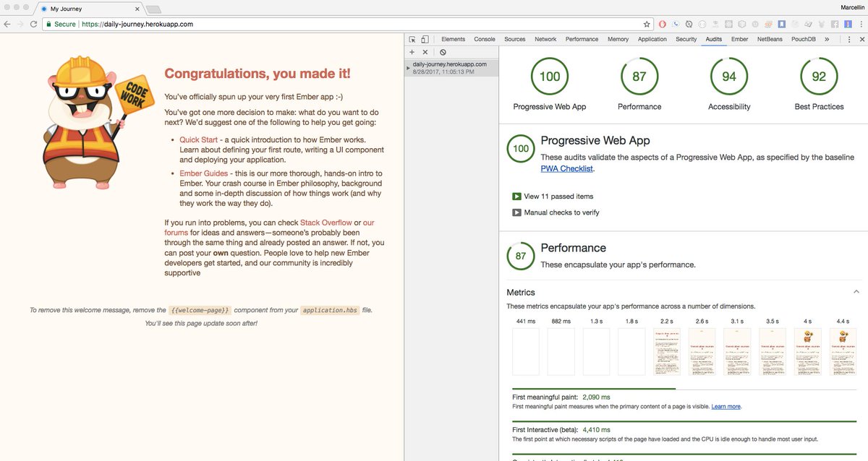Toggle the device toolbar icon in DevTools
This screenshot has height=461, width=868.
(x=425, y=39)
